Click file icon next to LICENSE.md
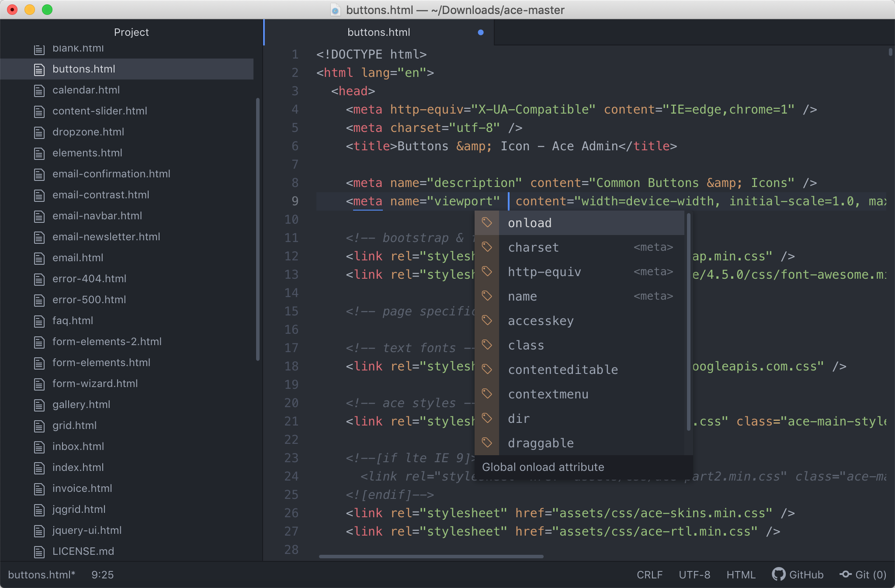Viewport: 895px width, 588px height. point(39,552)
